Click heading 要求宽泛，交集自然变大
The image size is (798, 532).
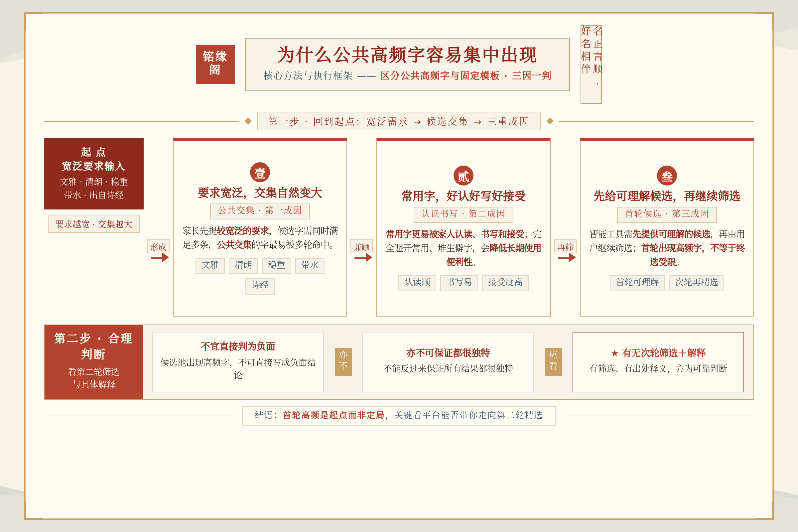coord(260,193)
